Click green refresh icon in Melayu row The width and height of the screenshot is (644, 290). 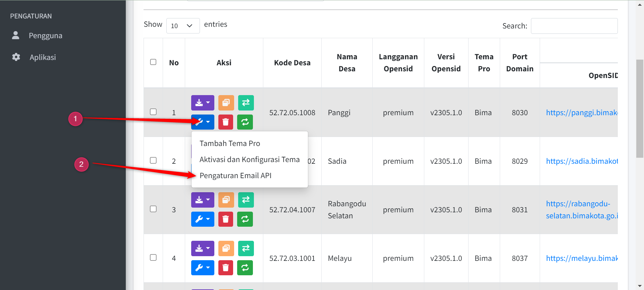pos(245,268)
